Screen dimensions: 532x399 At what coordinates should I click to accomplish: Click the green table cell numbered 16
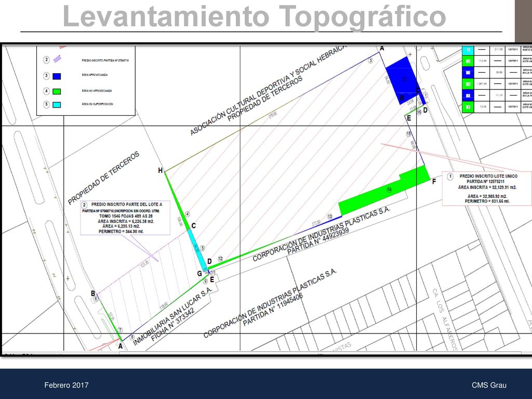(x=468, y=107)
